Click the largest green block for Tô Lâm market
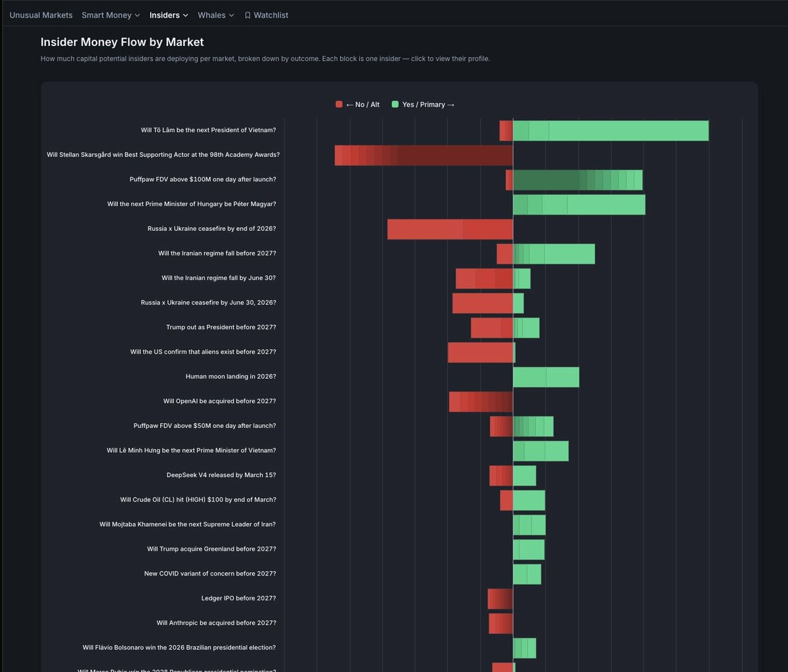This screenshot has width=788, height=672. [628, 131]
